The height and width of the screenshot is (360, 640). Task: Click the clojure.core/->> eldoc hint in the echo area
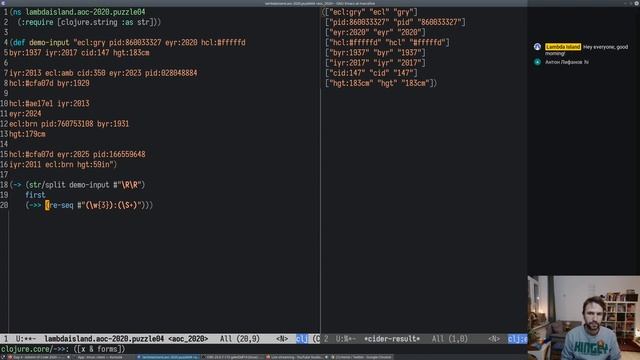pyautogui.click(x=63, y=349)
